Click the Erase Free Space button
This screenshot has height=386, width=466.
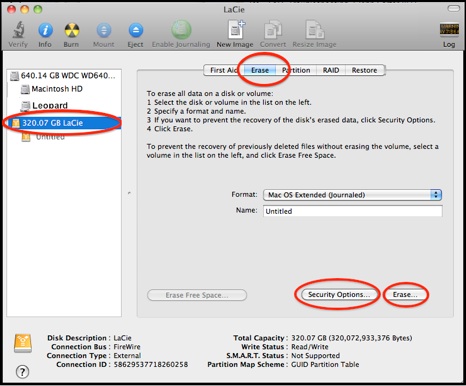197,295
